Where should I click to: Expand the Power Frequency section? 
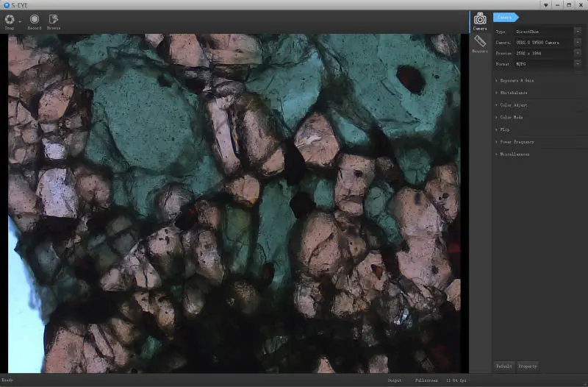coord(515,142)
